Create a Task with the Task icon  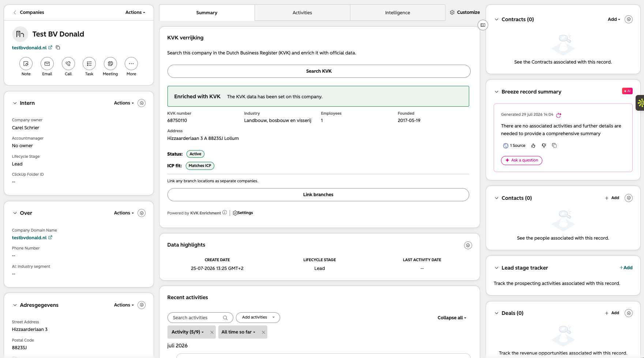(89, 64)
